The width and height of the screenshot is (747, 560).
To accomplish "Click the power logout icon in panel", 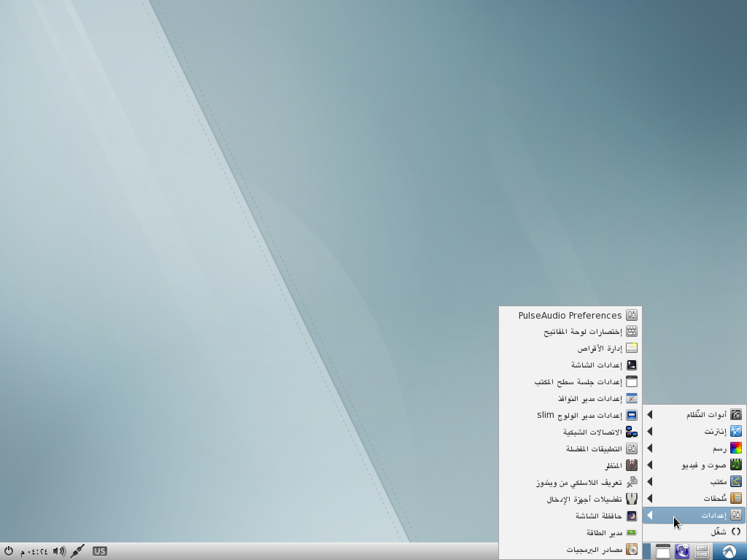I will click(x=9, y=551).
